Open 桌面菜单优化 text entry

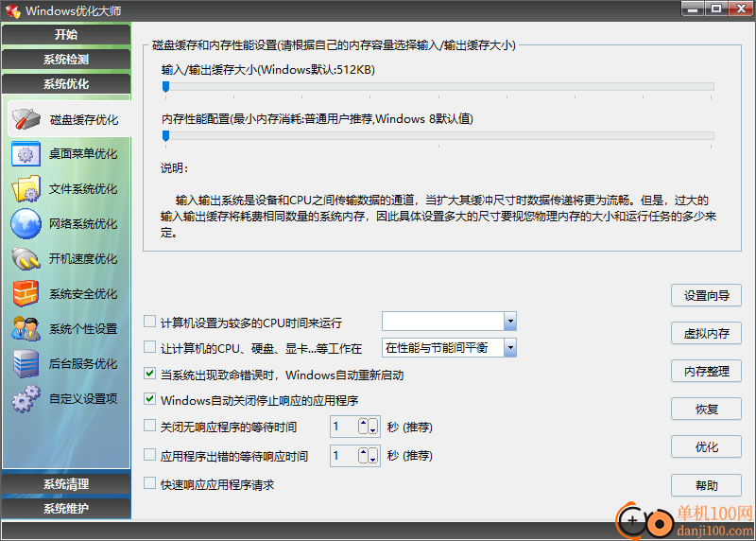click(x=83, y=154)
